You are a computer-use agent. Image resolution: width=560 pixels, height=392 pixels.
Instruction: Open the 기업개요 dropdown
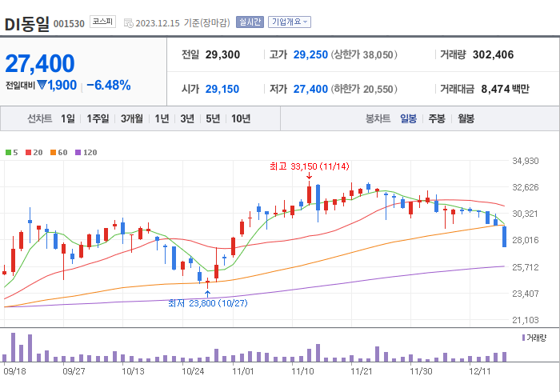tap(290, 22)
